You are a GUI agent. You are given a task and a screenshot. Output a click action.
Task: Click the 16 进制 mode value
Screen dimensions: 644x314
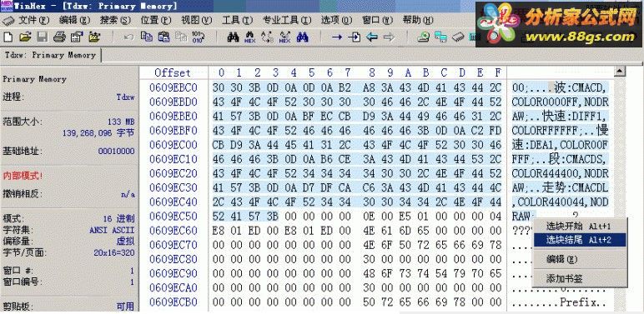[x=118, y=218]
